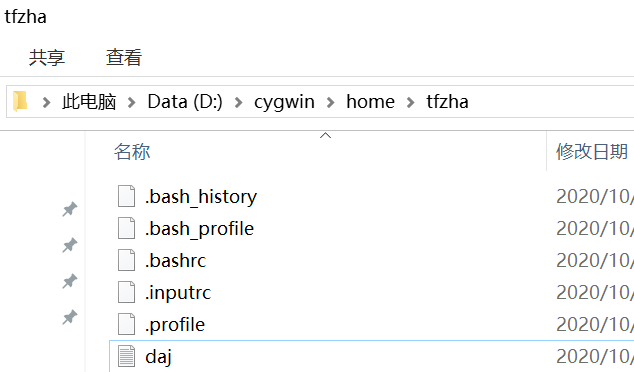Click the last quick access pin icon
Screen dimensions: 634x372
[x=70, y=317]
